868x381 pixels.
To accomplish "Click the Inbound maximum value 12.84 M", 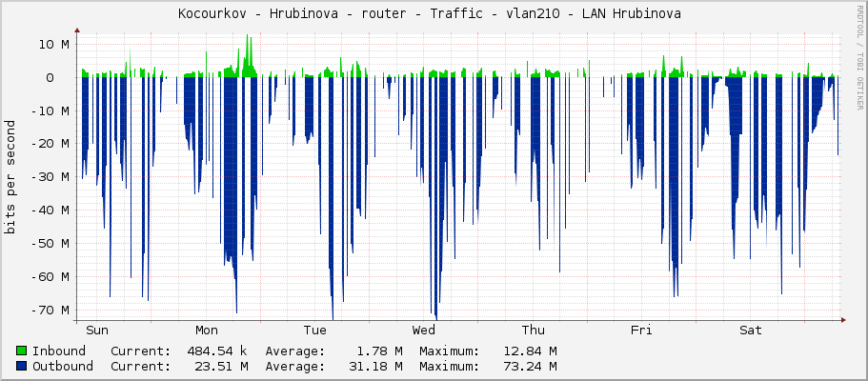I will click(x=530, y=351).
